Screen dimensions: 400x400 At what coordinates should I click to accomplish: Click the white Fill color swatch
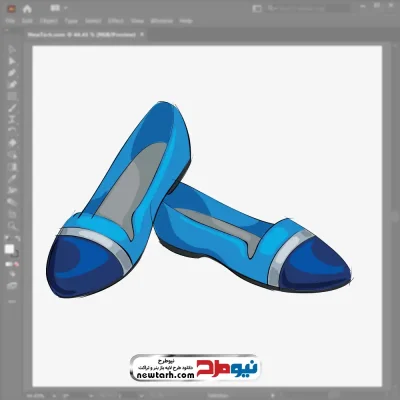[x=9, y=249]
